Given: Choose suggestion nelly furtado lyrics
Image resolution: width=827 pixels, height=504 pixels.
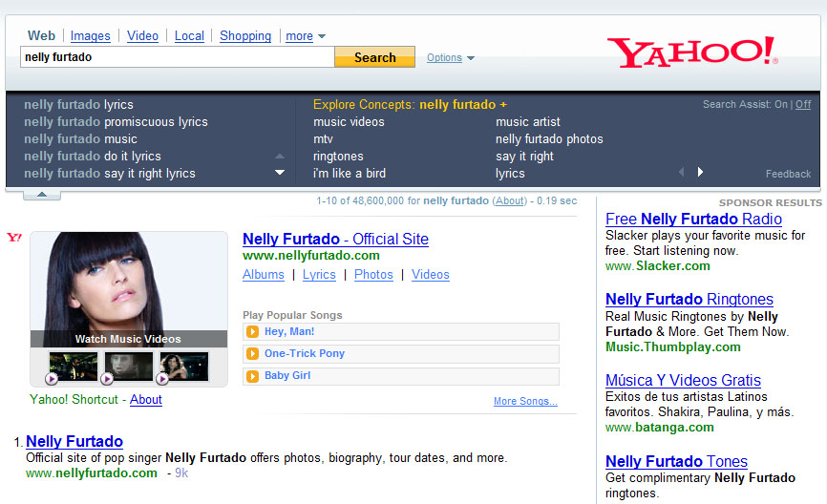Looking at the screenshot, I should pos(78,104).
